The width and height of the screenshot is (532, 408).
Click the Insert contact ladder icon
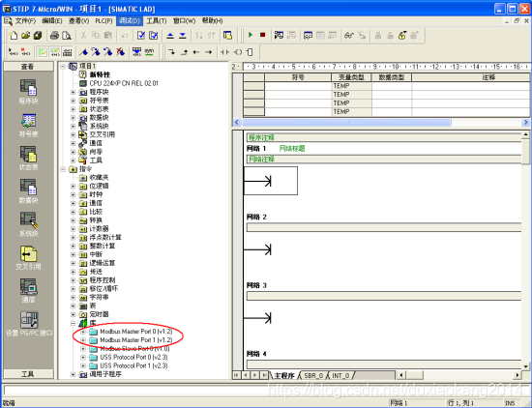click(225, 52)
